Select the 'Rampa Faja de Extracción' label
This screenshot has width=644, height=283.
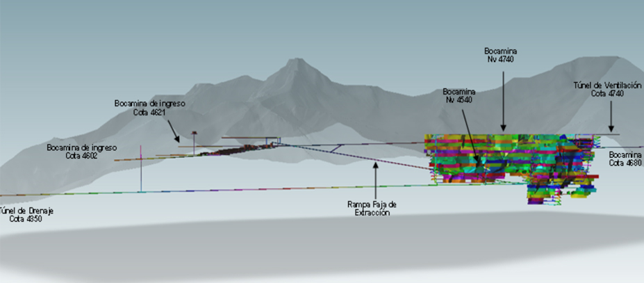point(374,208)
